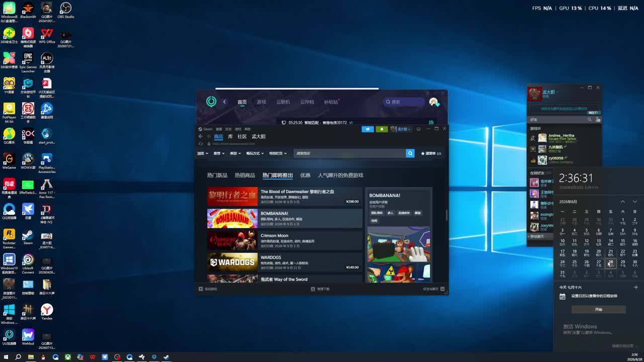The width and height of the screenshot is (644, 362).
Task: Select August 15 in calendar
Action: [x=623, y=242]
